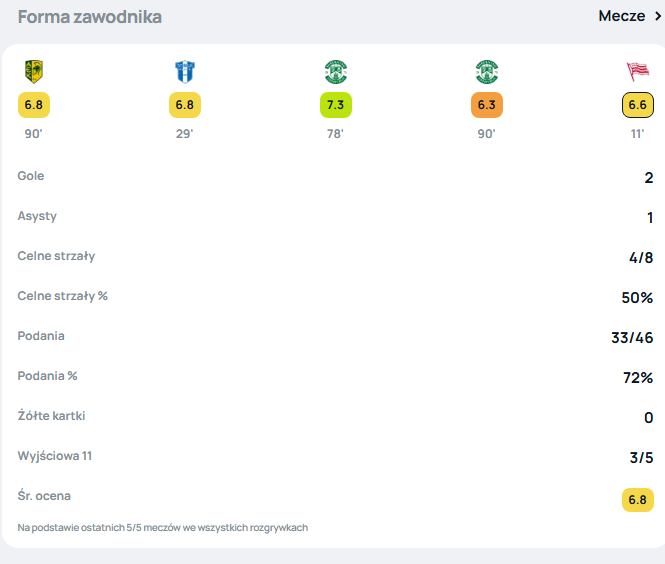Expand Mecze using the chevron arrow

coord(658,16)
